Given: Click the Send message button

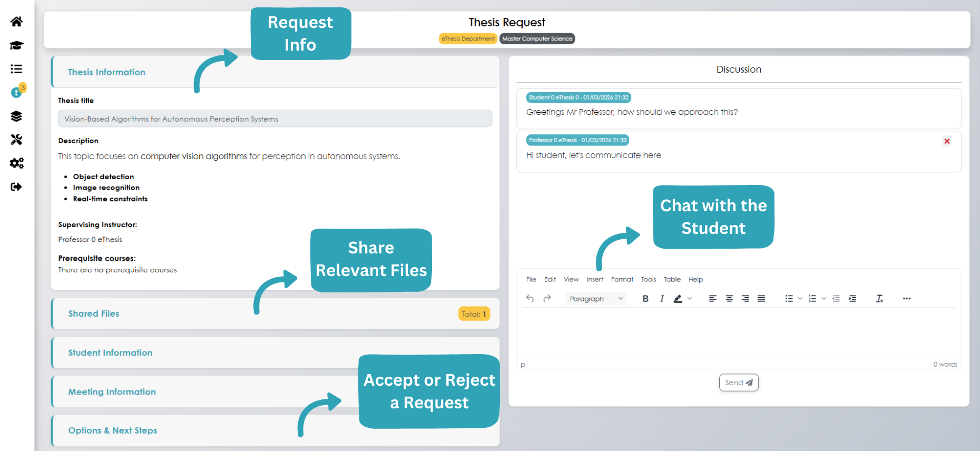Looking at the screenshot, I should [739, 383].
